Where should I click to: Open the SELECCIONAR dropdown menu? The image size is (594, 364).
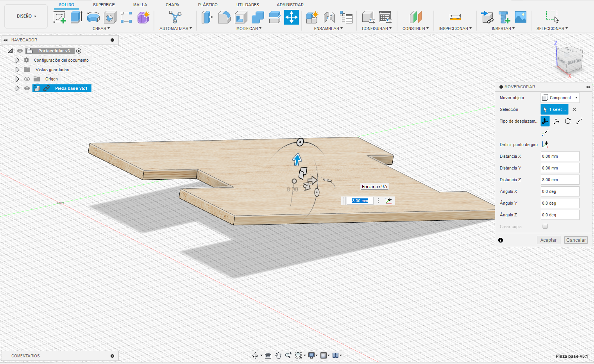pyautogui.click(x=552, y=29)
